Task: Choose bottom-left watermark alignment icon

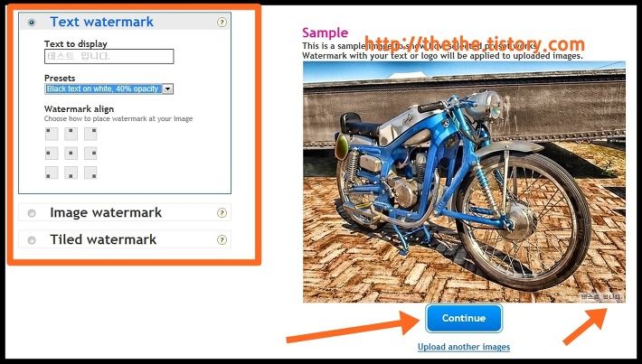Action: (52, 173)
